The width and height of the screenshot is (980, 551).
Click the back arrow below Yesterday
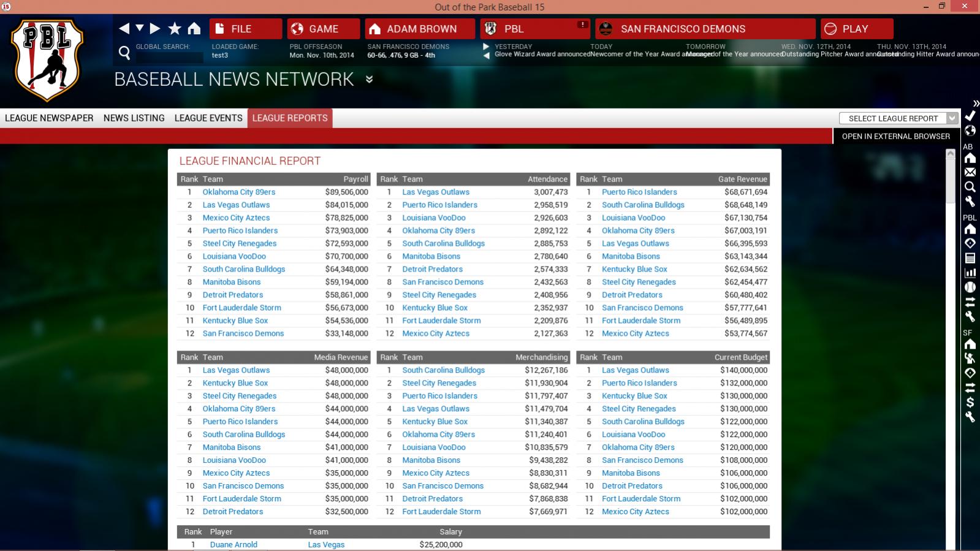[486, 55]
